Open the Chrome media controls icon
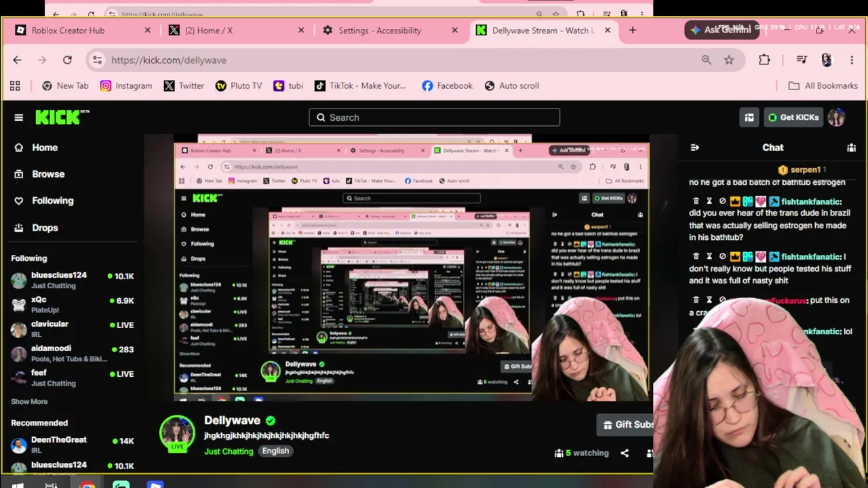The width and height of the screenshot is (868, 488). [x=802, y=60]
